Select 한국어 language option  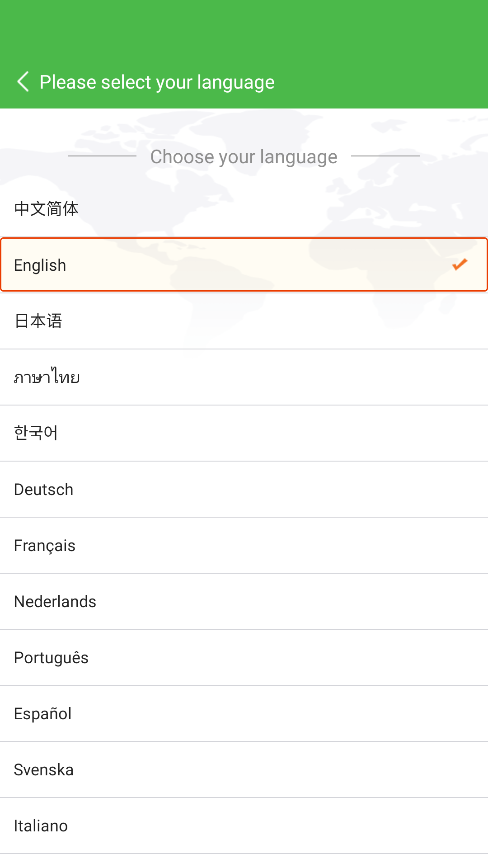click(x=36, y=433)
